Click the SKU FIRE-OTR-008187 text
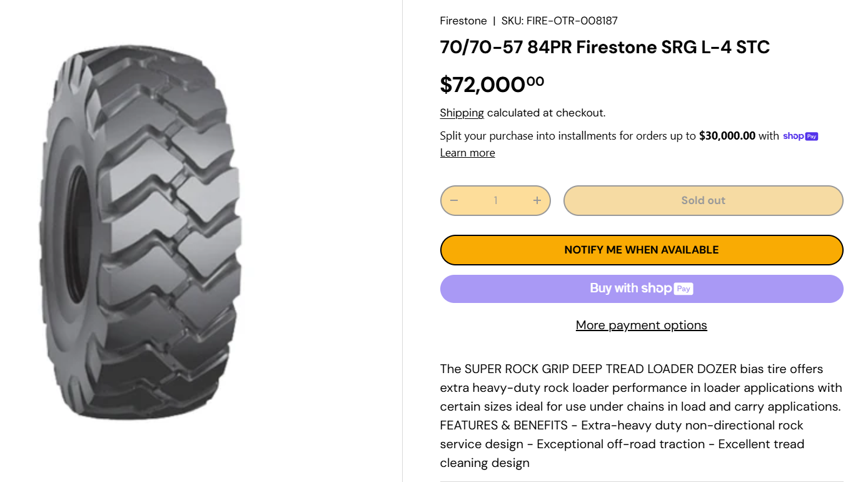 pyautogui.click(x=560, y=21)
